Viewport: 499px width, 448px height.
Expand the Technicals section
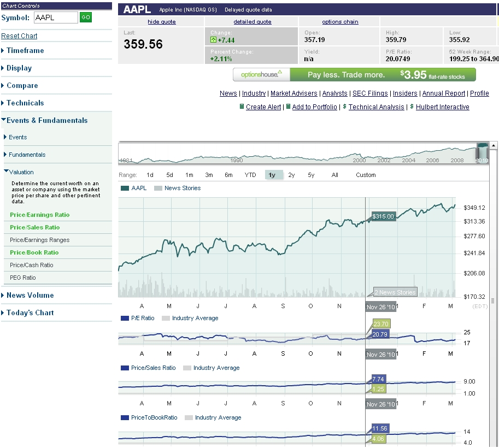25,103
